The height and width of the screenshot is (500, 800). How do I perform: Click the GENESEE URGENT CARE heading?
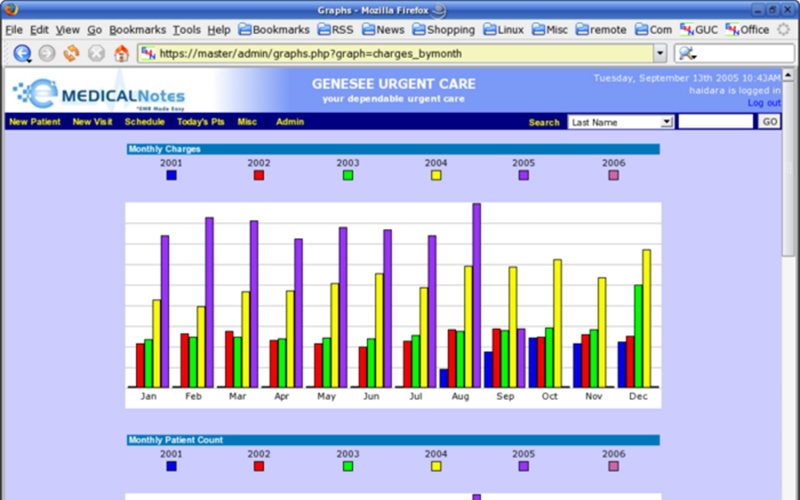(x=393, y=84)
